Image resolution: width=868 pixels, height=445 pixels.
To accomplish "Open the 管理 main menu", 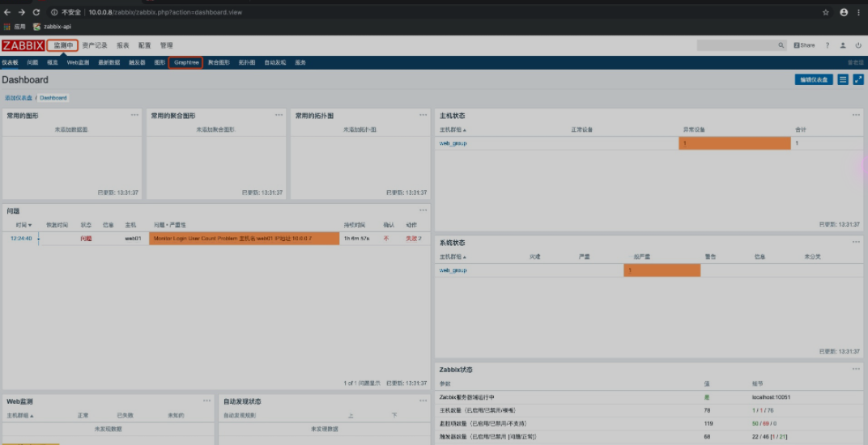I will tap(167, 45).
